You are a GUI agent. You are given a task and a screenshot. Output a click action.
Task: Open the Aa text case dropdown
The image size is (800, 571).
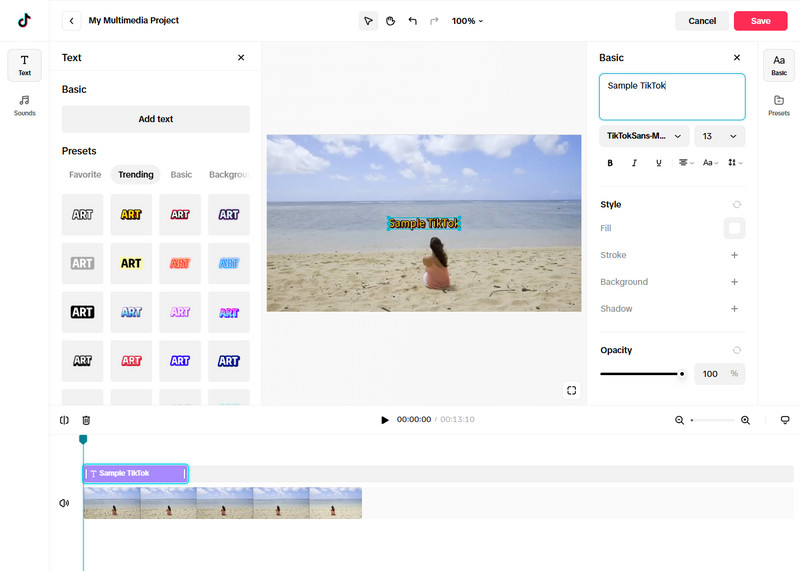pyautogui.click(x=710, y=163)
